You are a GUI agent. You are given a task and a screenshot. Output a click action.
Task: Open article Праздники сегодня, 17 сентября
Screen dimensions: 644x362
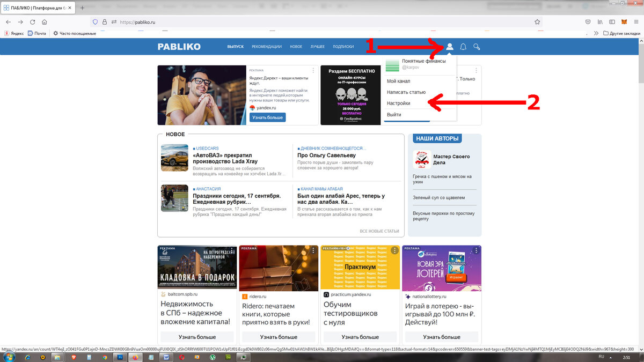click(237, 199)
